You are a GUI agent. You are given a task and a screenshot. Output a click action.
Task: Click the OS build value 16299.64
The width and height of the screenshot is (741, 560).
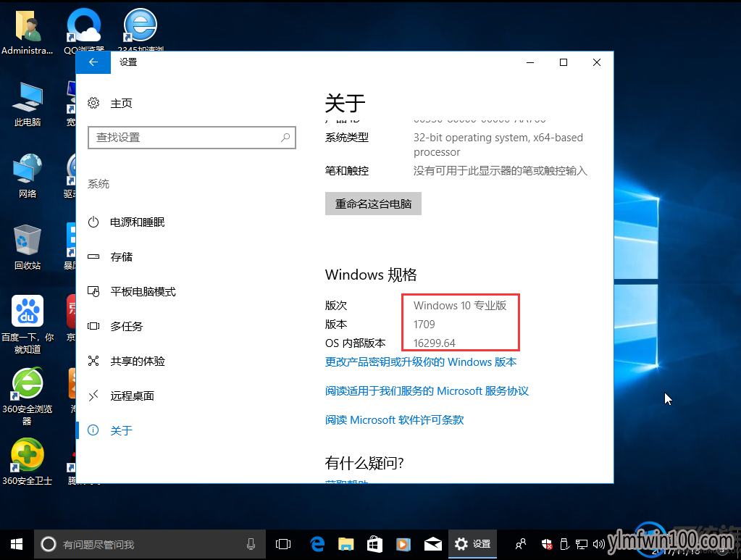pos(435,343)
